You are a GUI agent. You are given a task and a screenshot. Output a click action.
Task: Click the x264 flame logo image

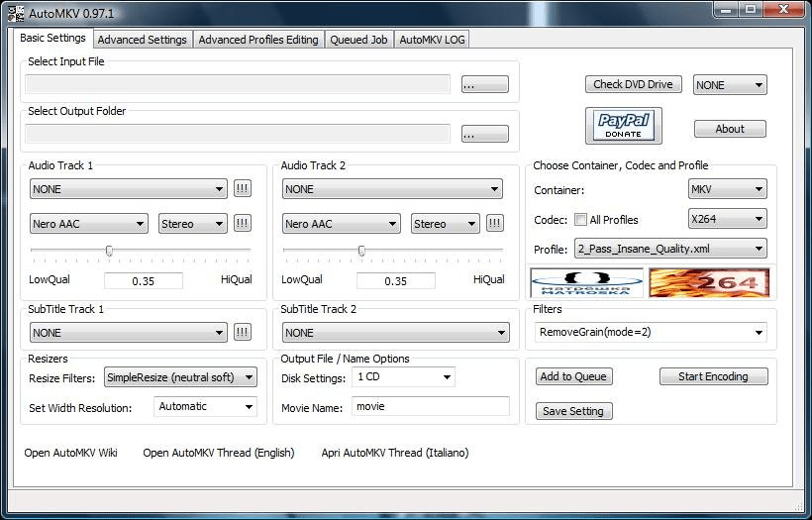[x=709, y=283]
